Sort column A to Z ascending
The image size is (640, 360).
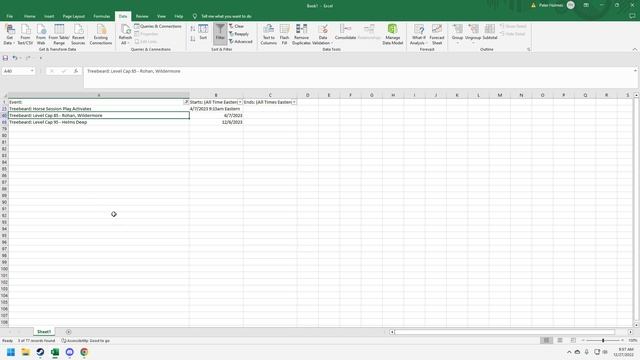pos(193,29)
